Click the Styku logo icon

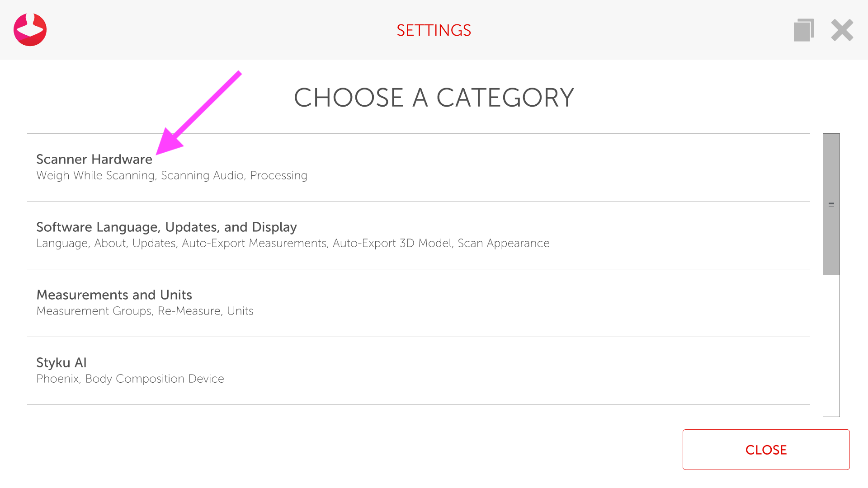(30, 30)
